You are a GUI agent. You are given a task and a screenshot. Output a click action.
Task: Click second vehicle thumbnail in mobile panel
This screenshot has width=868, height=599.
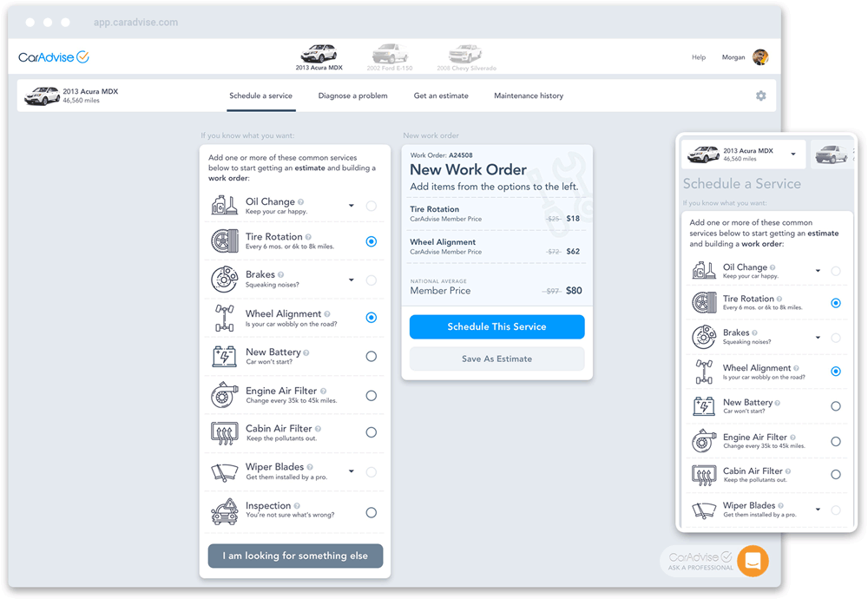click(x=832, y=154)
